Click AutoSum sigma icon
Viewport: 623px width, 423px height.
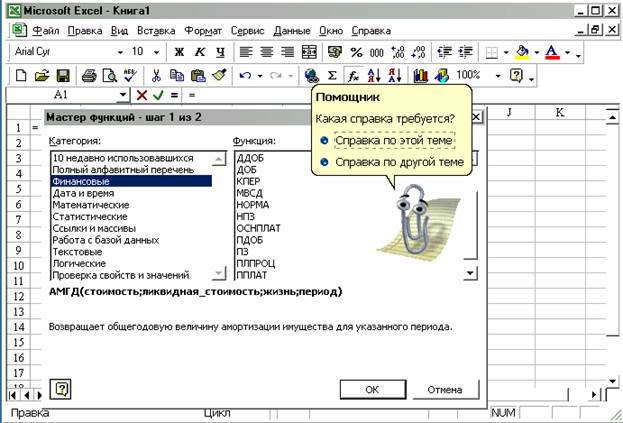[x=332, y=75]
